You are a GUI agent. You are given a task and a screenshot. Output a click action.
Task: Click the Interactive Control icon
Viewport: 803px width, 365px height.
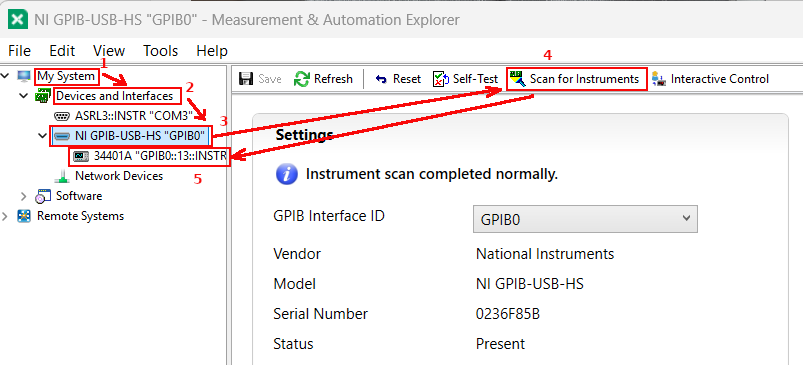click(659, 79)
